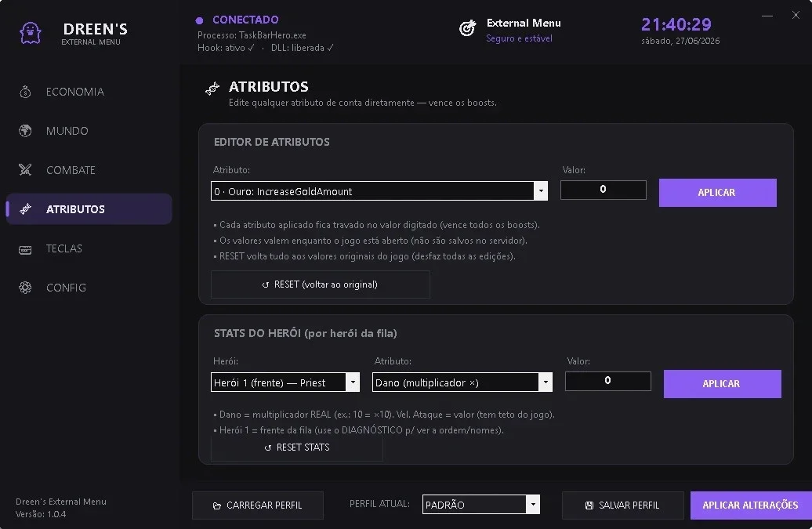Image resolution: width=812 pixels, height=529 pixels.
Task: Click the Combate crossed swords icon
Action: [x=25, y=170]
